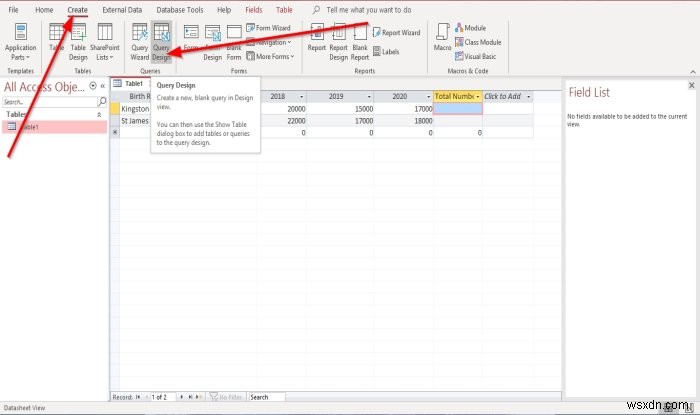Open the Total Number column dropdown
700x415 pixels.
[478, 96]
